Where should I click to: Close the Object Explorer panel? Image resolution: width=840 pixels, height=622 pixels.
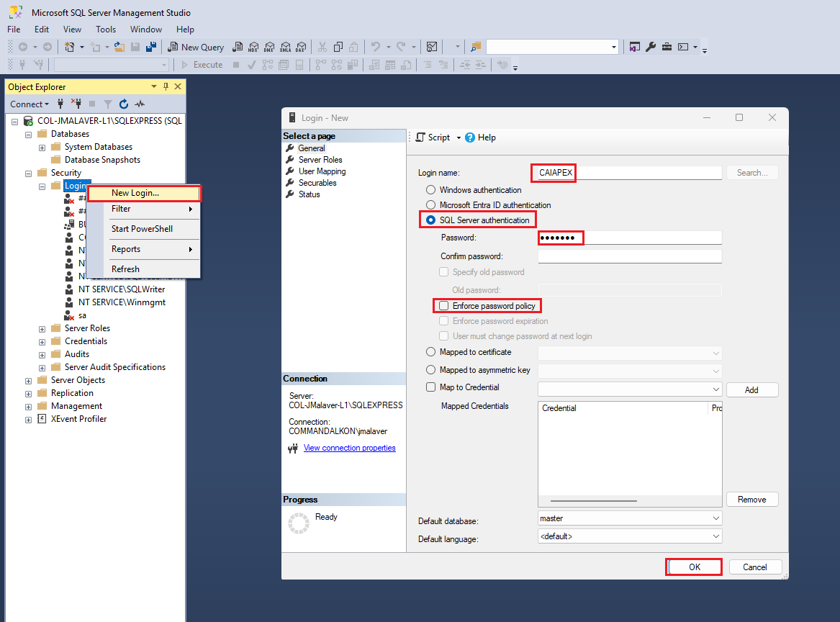(x=178, y=87)
